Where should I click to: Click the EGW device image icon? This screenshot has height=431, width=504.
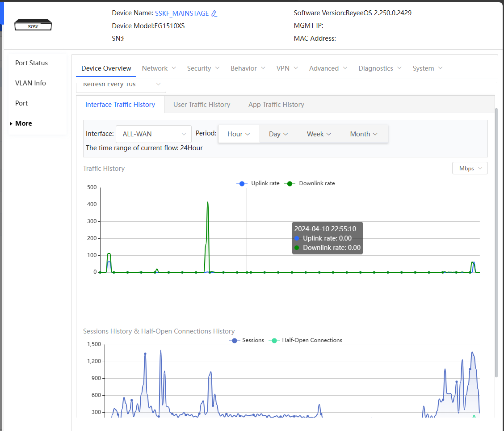(x=33, y=25)
